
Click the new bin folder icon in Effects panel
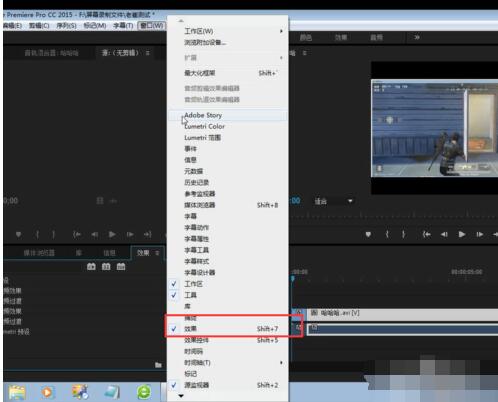[158, 365]
